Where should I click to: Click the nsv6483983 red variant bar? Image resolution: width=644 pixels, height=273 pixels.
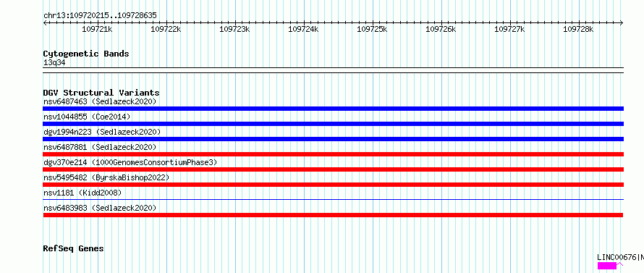click(333, 215)
